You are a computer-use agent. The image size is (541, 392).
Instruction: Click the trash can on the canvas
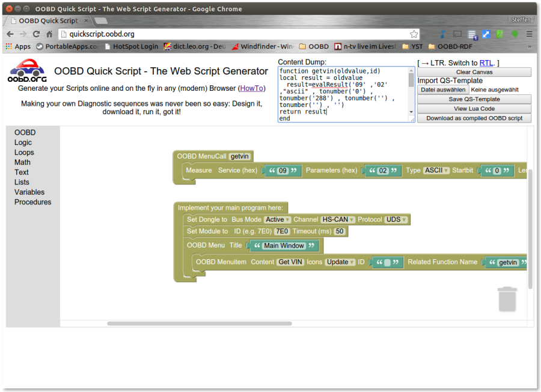[507, 299]
